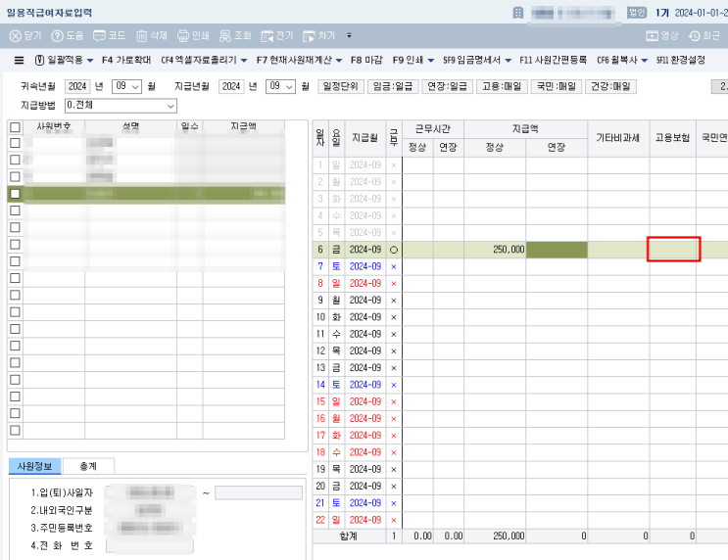The height and width of the screenshot is (560, 728).
Task: Open the toolbar overflow arrow
Action: point(349,35)
